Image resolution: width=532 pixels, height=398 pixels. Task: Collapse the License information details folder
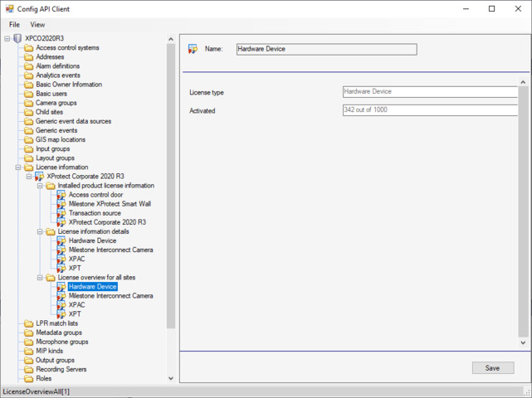(40, 231)
